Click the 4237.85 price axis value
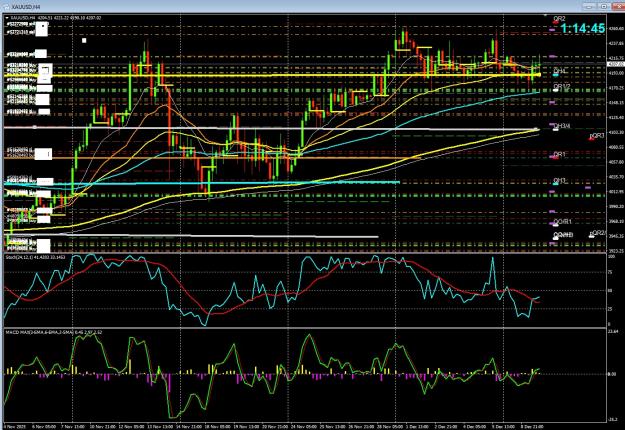Screen dimensions: 625x430 (615, 43)
